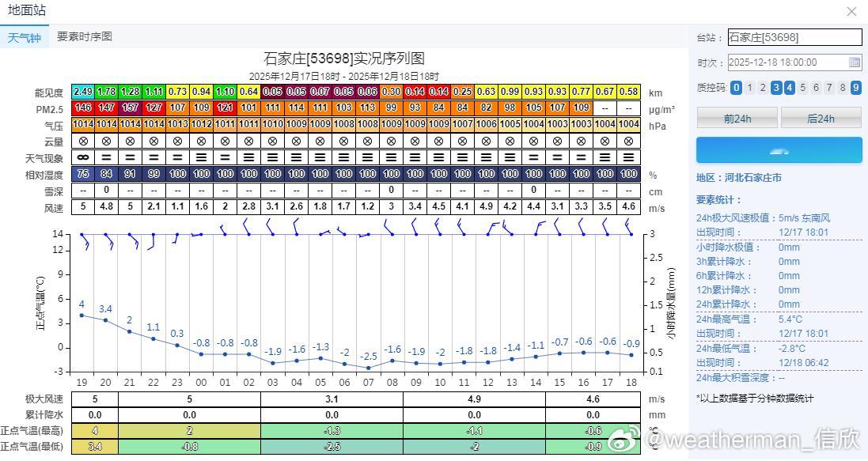Image resolution: width=868 pixels, height=461 pixels.
Task: Click the wind barb above hour 19
Action: click(85, 241)
